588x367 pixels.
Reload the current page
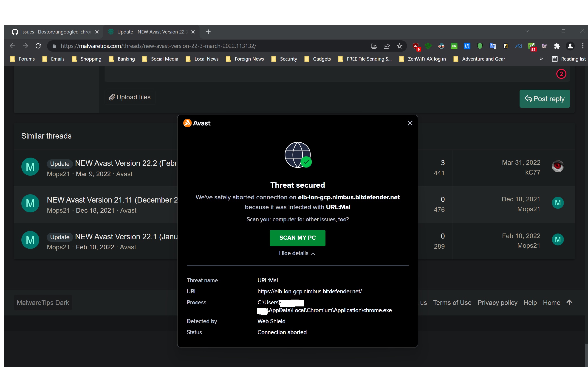[x=38, y=46]
